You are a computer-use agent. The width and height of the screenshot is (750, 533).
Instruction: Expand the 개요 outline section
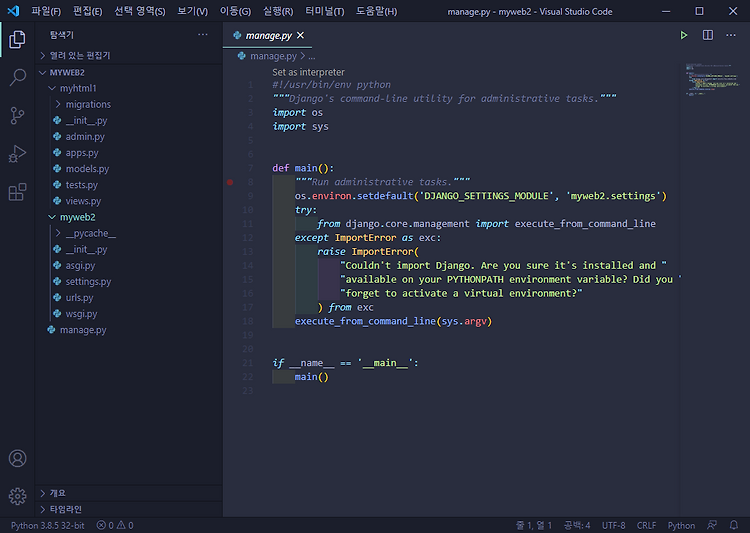tap(57, 493)
